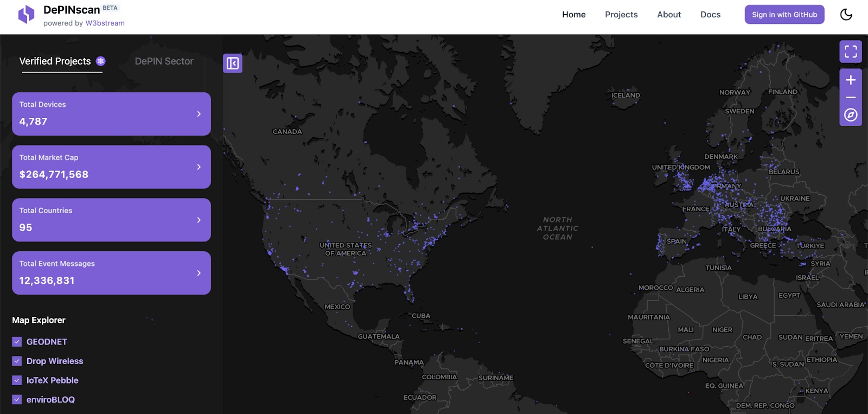
Task: Uncheck the Drop Wireless checkbox
Action: (17, 361)
